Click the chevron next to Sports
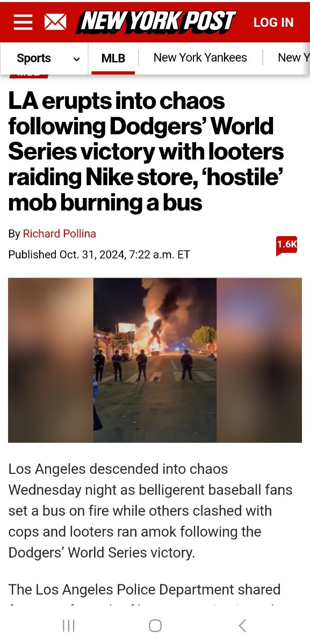The image size is (310, 644). point(76,58)
